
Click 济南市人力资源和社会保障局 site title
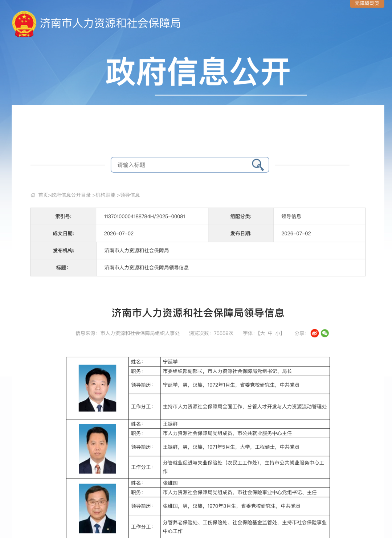[110, 23]
